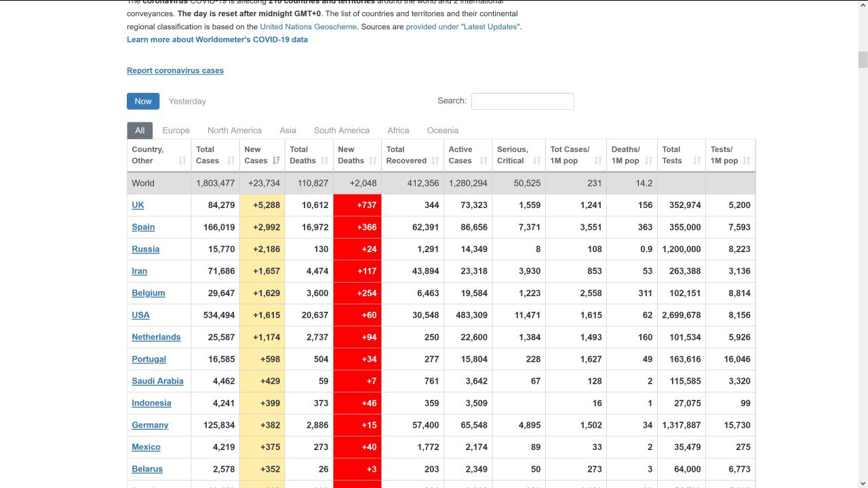Click Netherlands active cases 22,600
This screenshot has width=868, height=488.
click(x=468, y=337)
